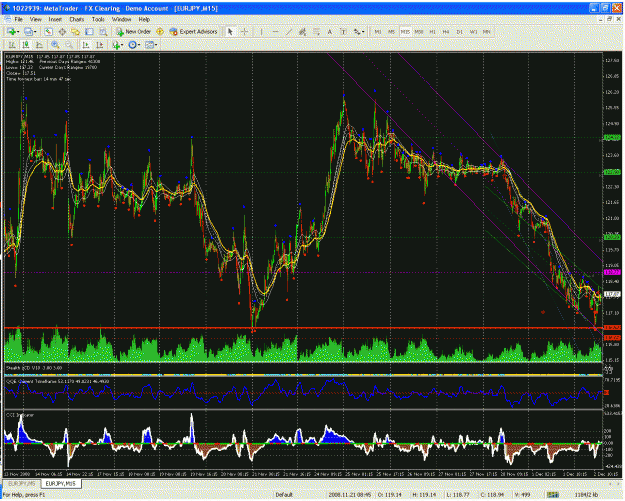Screen dimensions: 625x501
Task: Click the connection status bars icon
Action: pyautogui.click(x=552, y=495)
